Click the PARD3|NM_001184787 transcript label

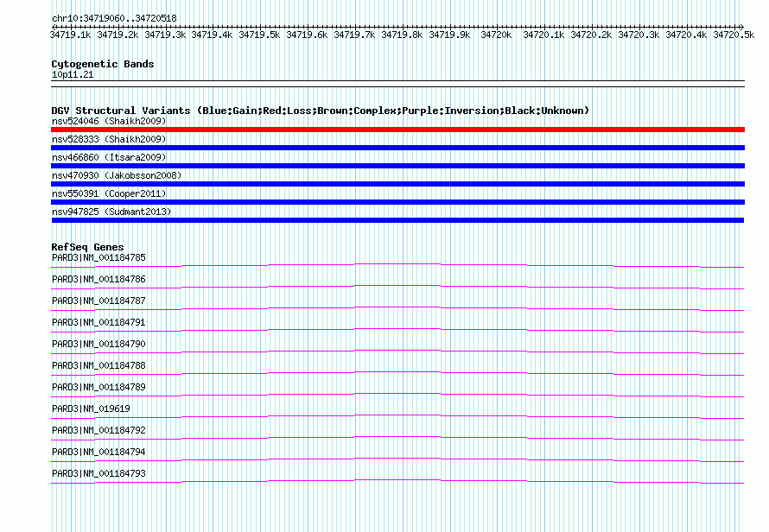tap(99, 301)
